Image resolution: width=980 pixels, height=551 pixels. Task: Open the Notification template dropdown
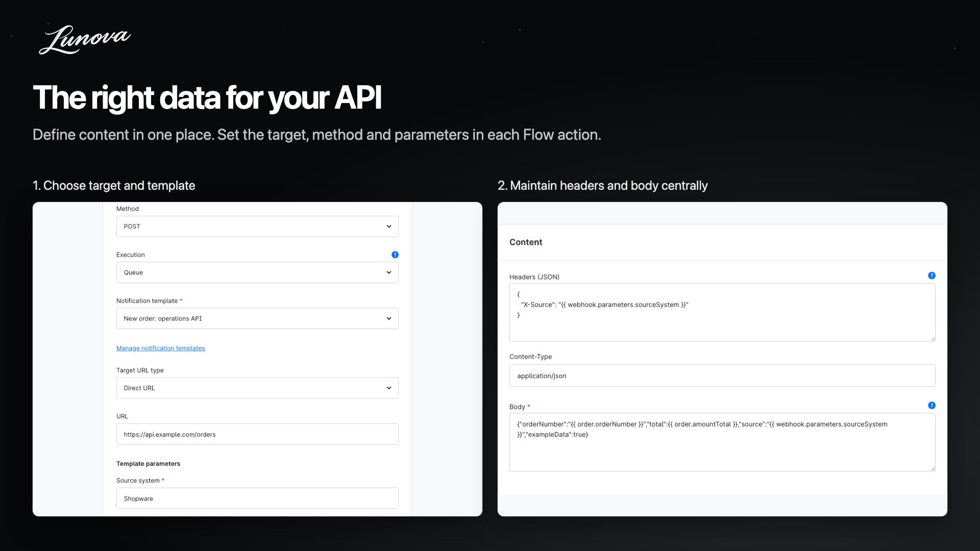(x=257, y=318)
